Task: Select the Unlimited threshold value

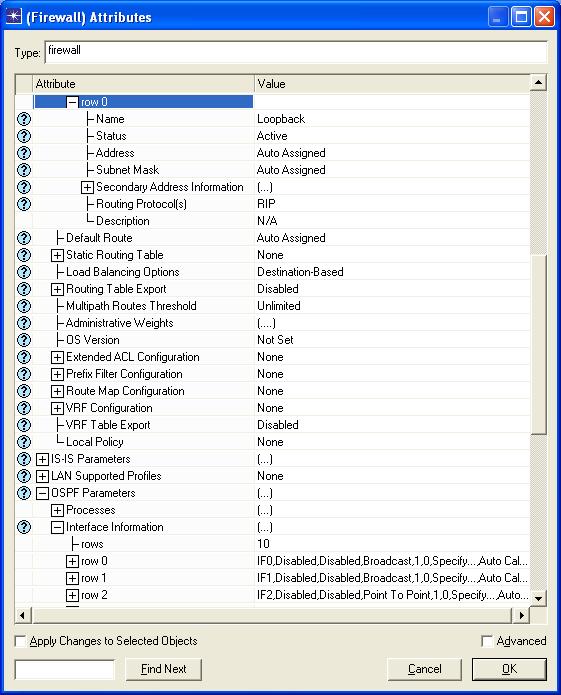Action: pos(279,306)
